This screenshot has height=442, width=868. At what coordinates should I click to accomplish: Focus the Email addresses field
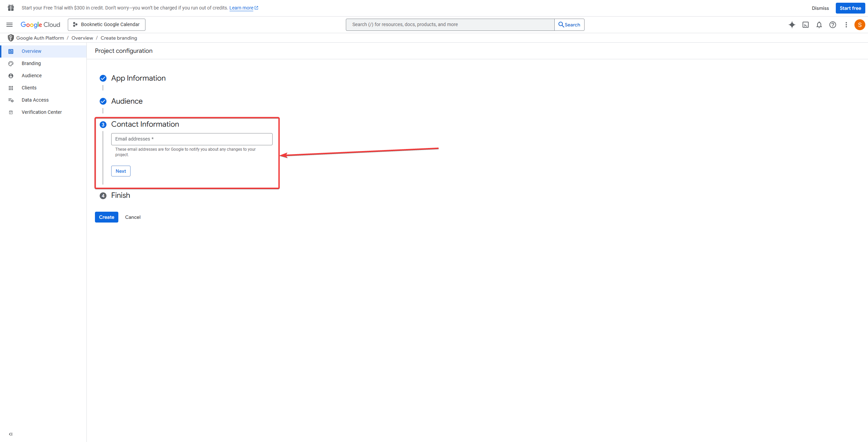pos(192,139)
